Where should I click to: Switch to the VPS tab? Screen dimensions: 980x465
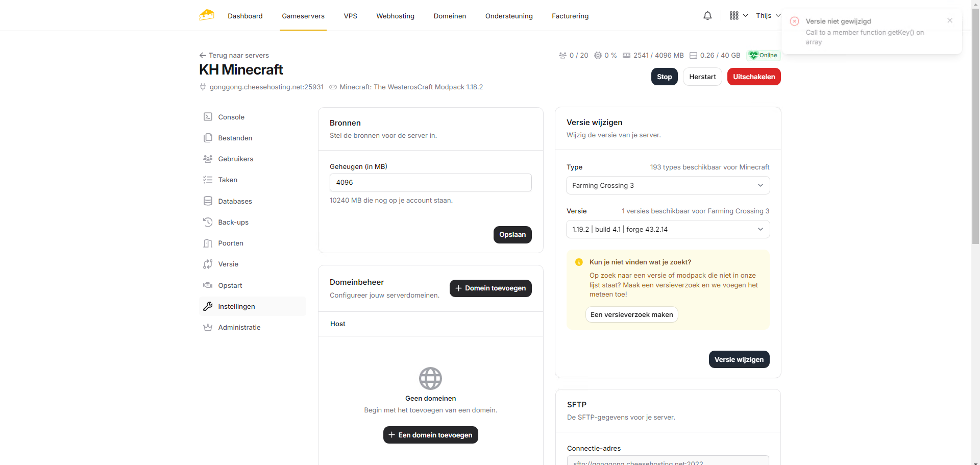(x=350, y=16)
